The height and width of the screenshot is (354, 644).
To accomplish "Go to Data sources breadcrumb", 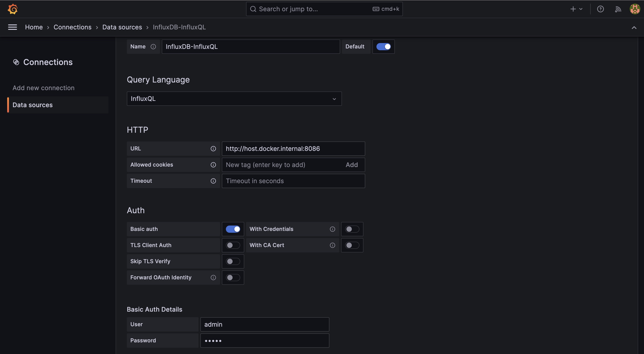I will click(x=122, y=27).
